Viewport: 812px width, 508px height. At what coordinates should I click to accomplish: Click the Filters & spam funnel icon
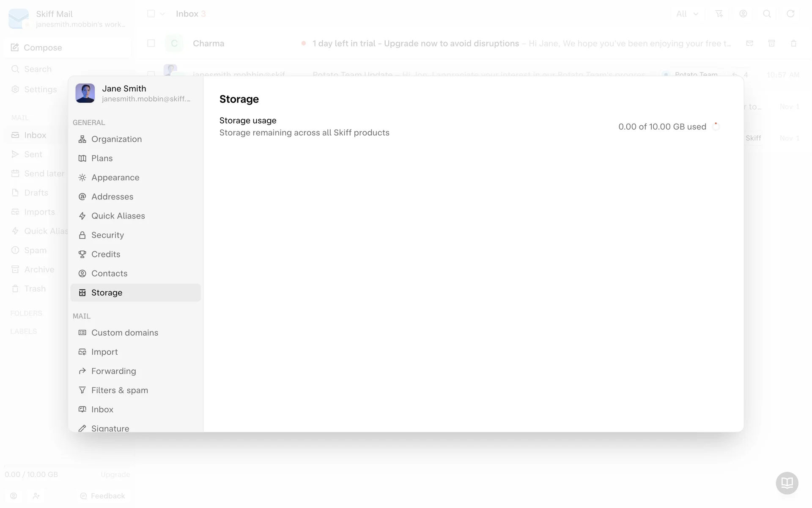point(82,390)
